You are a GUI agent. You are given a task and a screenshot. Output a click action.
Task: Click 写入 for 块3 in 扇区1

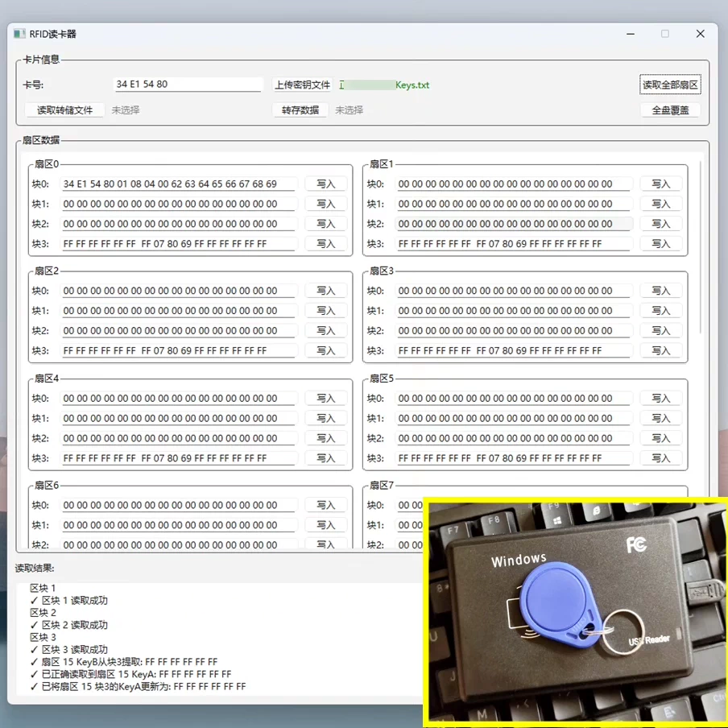click(661, 243)
